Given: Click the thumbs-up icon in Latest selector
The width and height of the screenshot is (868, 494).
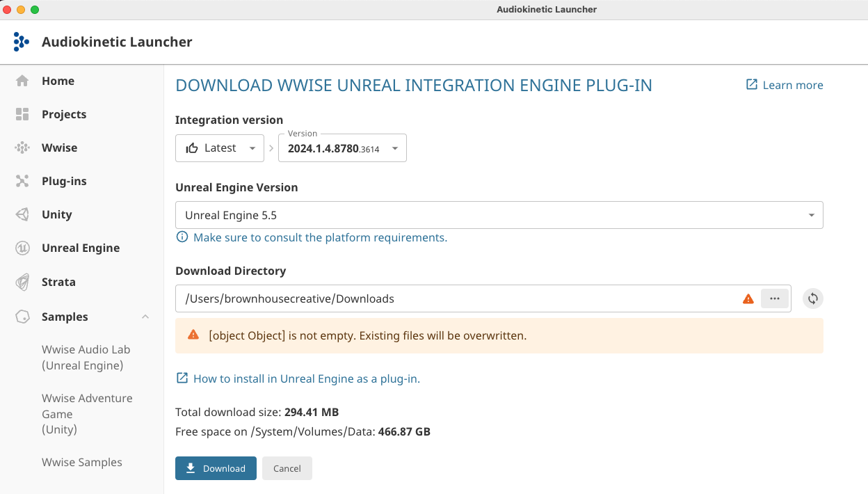Looking at the screenshot, I should coord(192,148).
